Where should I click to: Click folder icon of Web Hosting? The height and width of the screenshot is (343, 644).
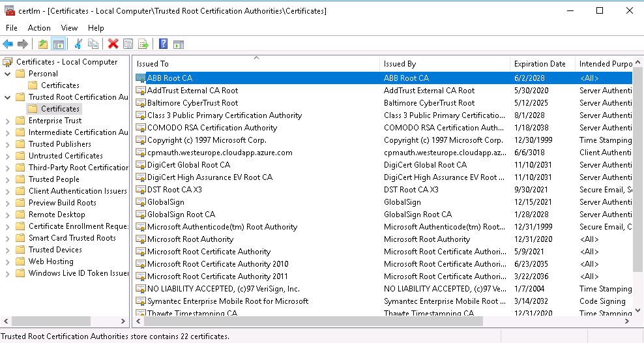click(x=20, y=261)
